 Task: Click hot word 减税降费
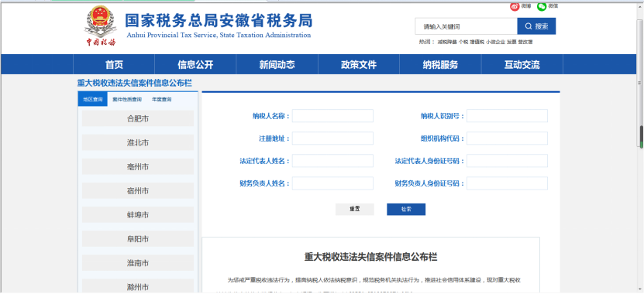click(447, 42)
